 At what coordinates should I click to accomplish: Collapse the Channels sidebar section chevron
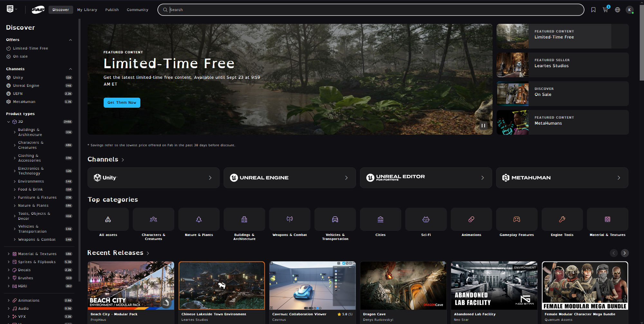pyautogui.click(x=71, y=69)
